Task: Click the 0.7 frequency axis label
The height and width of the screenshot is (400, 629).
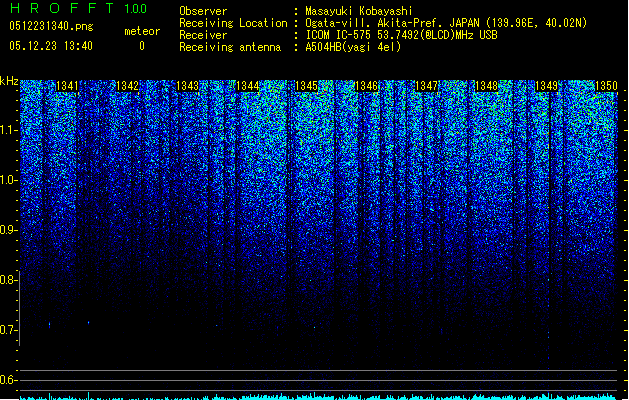Action: 9,330
